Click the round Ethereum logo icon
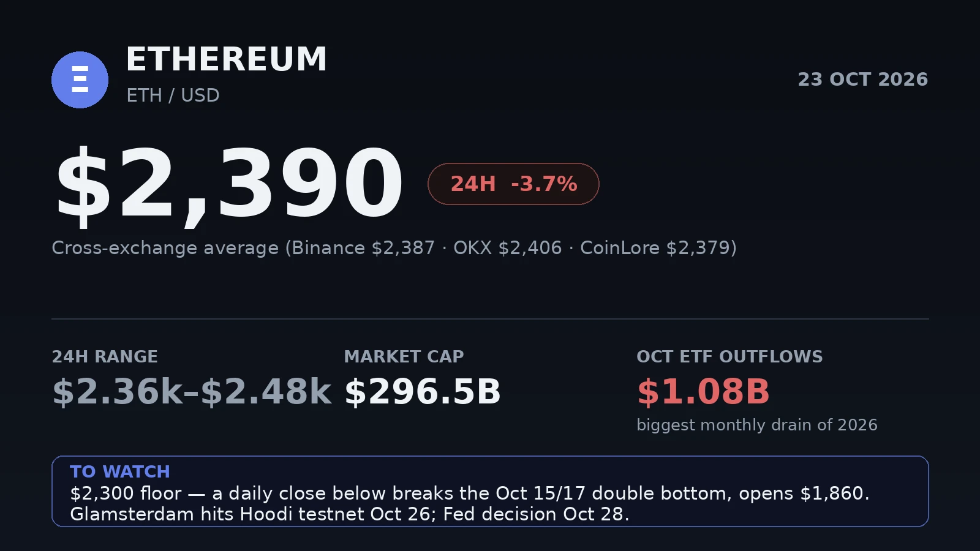 coord(80,80)
